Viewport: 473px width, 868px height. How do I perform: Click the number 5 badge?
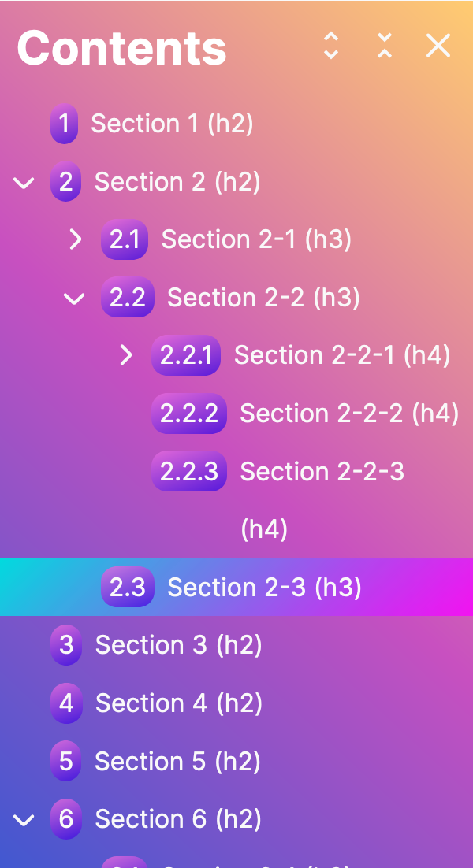66,762
